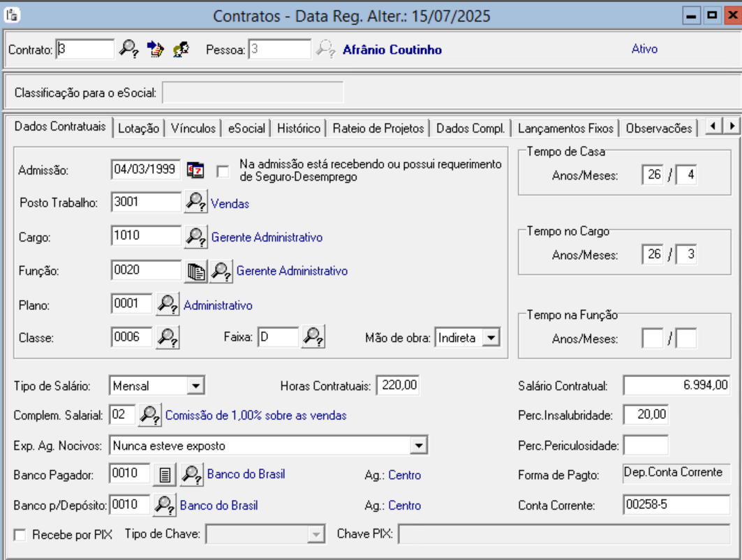The width and height of the screenshot is (742, 560).
Task: Click the Salário Contratual input field
Action: [676, 385]
